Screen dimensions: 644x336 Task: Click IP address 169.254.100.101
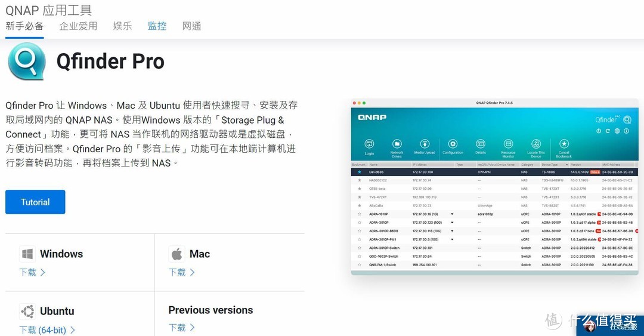[425, 265]
